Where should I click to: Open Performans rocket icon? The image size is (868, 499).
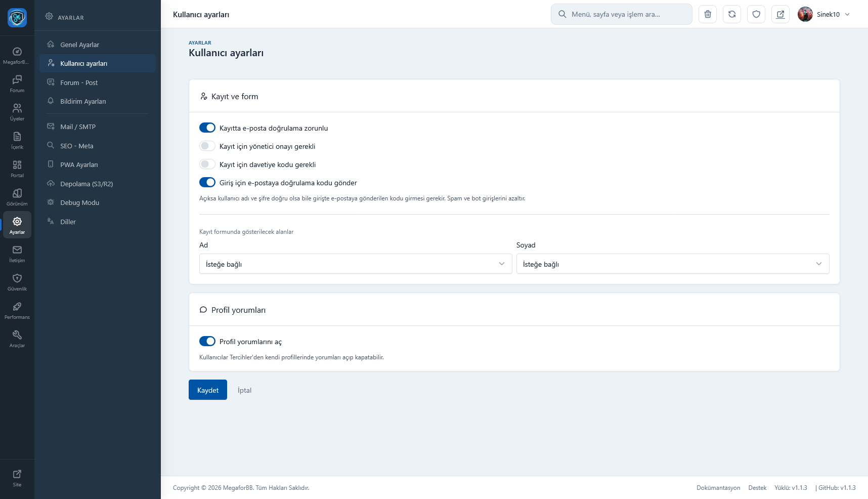point(17,310)
